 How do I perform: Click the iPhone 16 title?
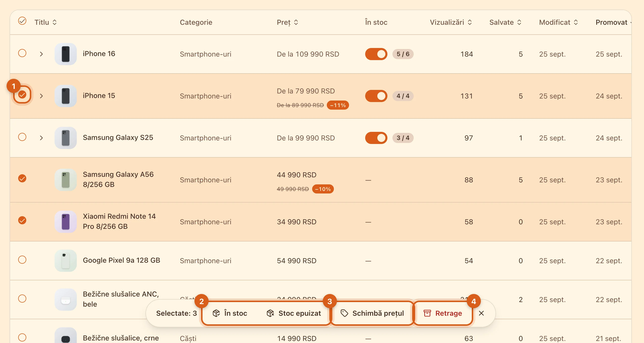tap(99, 54)
